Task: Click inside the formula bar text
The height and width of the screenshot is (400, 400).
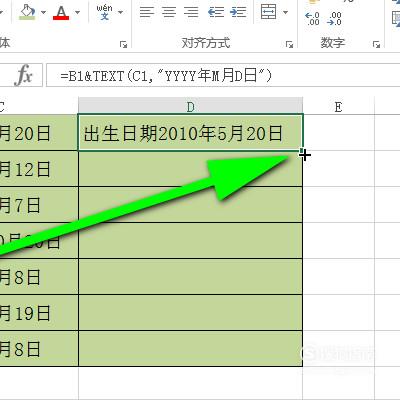Action: pos(166,76)
